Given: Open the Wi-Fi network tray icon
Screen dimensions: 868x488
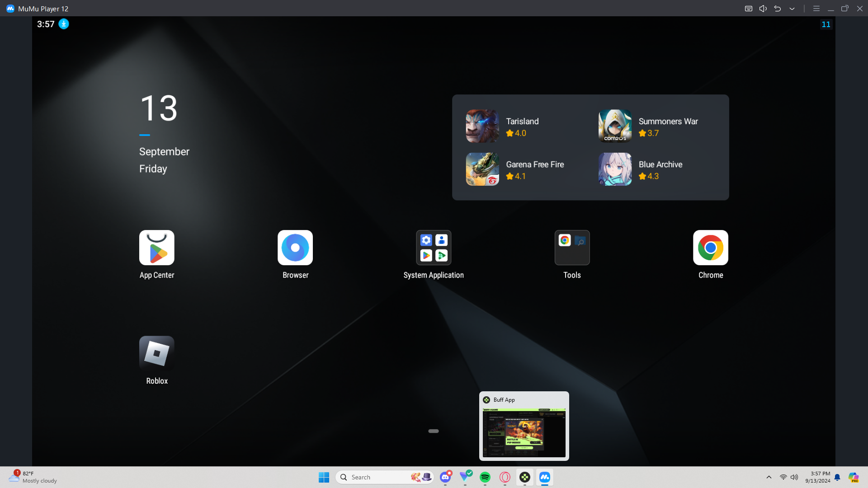Looking at the screenshot, I should coord(783,477).
